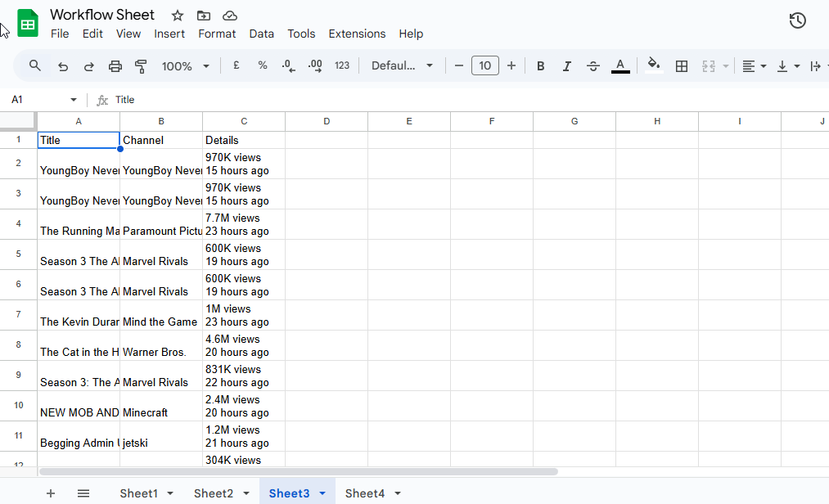Open vertical align dropdown

coord(788,66)
